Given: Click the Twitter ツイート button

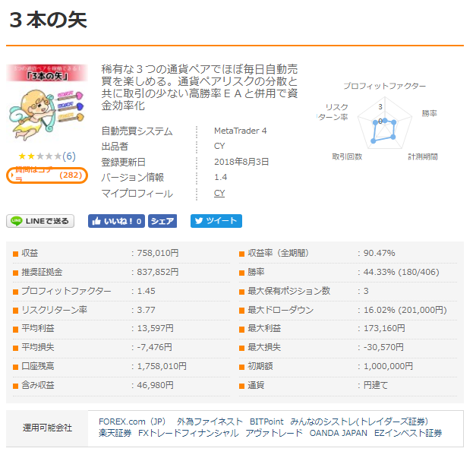Looking at the screenshot, I should pyautogui.click(x=216, y=221).
